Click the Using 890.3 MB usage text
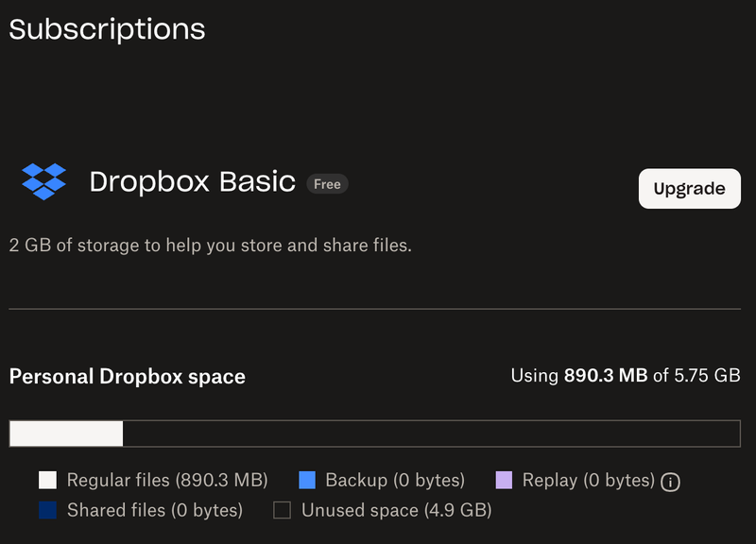The width and height of the screenshot is (756, 544). (625, 376)
